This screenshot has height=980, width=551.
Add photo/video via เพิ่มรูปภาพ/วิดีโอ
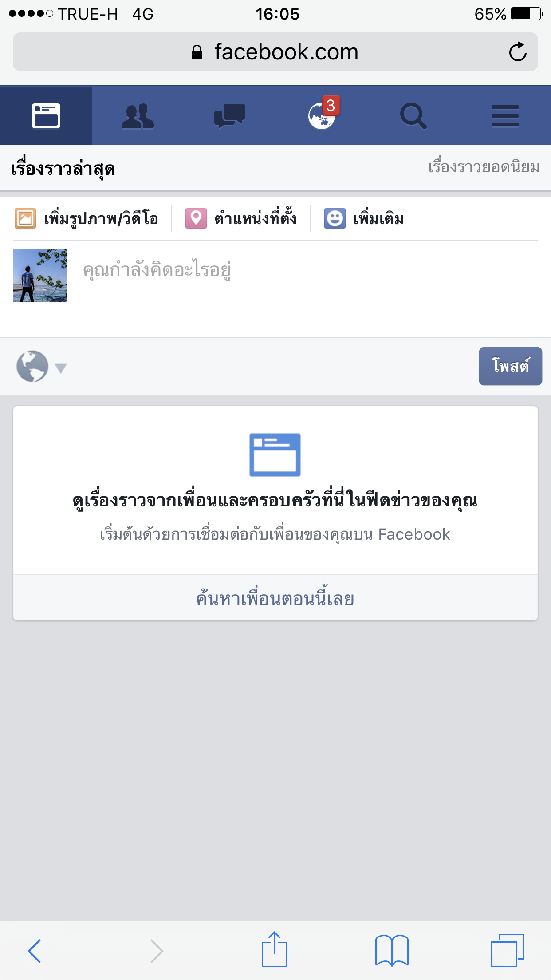pos(87,218)
